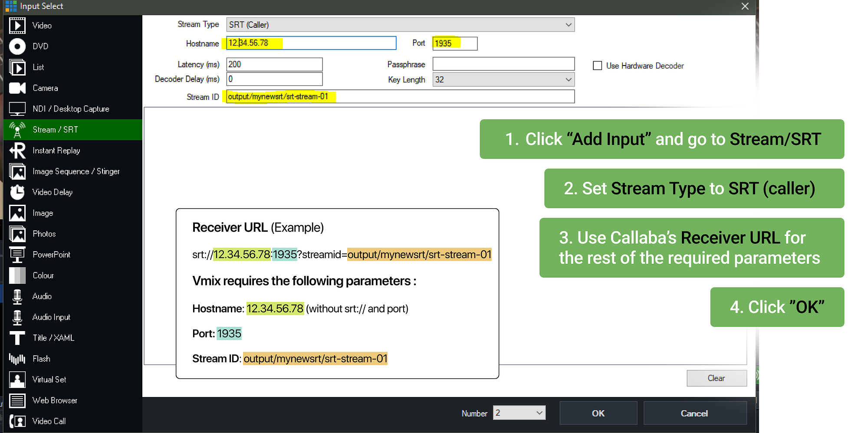This screenshot has width=868, height=433.
Task: Open the Number dropdown
Action: (519, 413)
